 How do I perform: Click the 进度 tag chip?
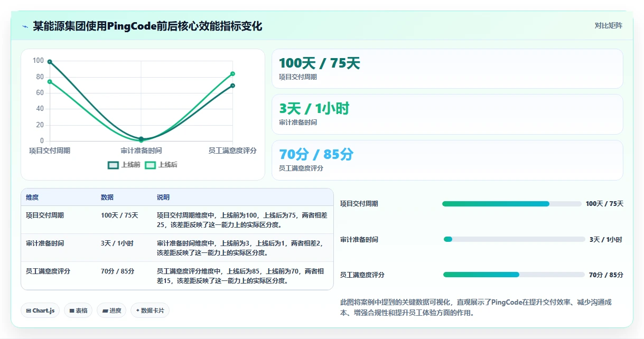tap(111, 310)
